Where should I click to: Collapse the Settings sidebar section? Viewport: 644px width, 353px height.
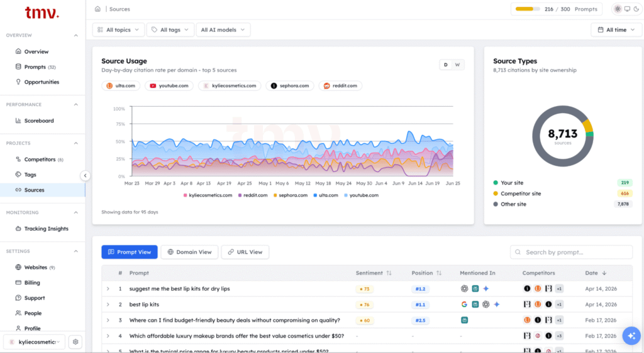pos(76,251)
